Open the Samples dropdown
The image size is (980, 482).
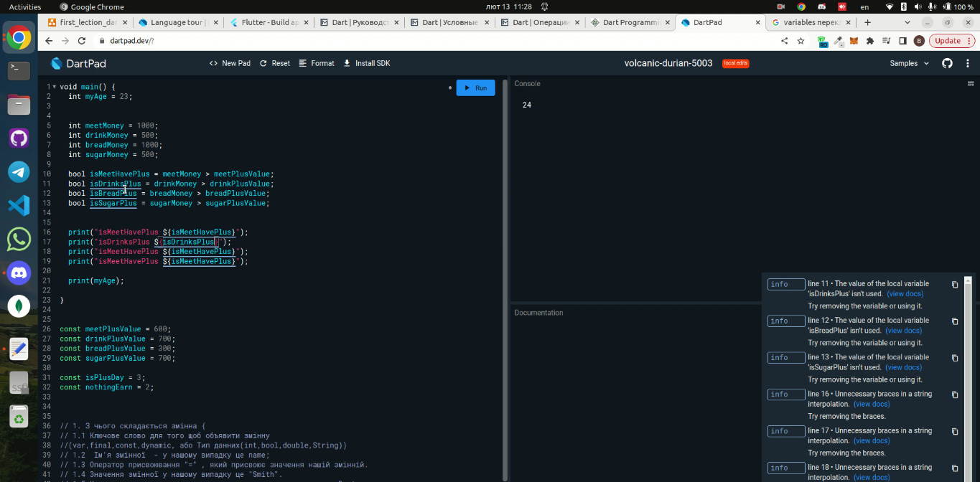[910, 63]
